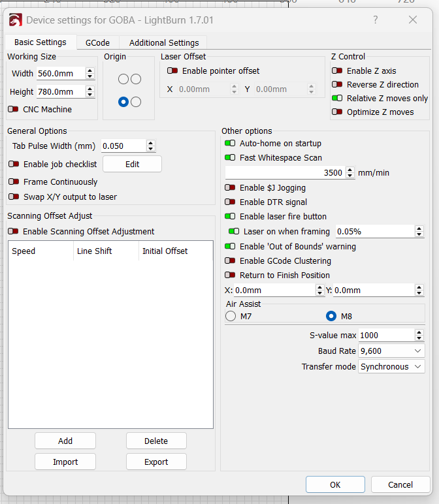Toggle Reverse Z direction

(337, 84)
